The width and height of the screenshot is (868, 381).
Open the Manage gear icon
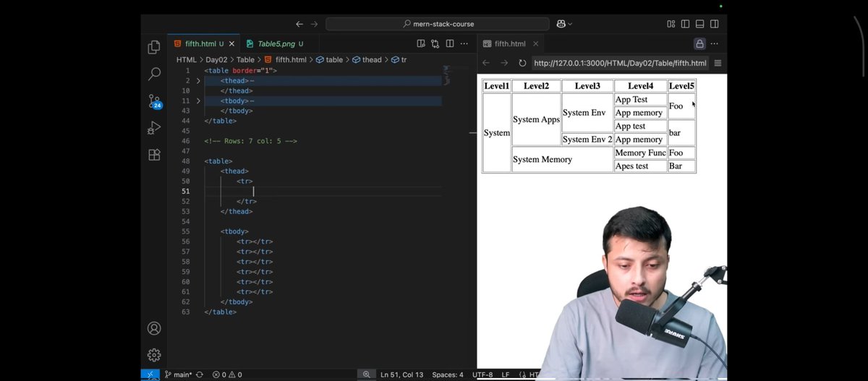pos(154,355)
